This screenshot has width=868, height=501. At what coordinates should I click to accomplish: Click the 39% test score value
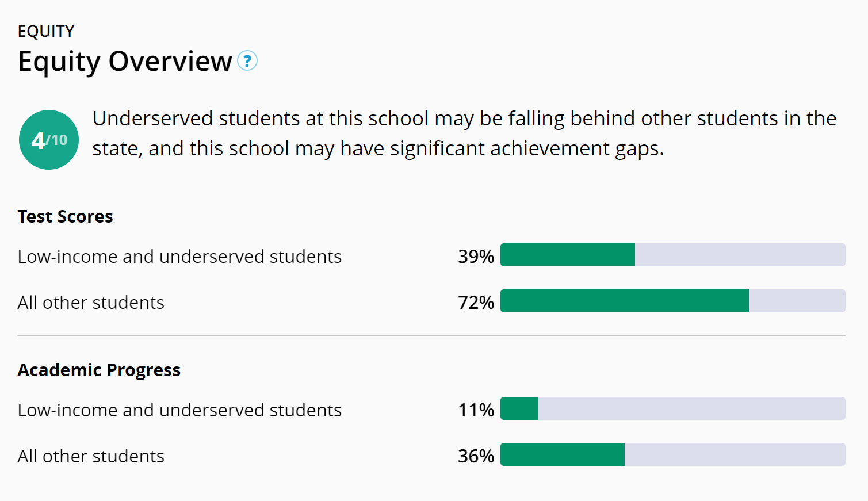coord(476,257)
